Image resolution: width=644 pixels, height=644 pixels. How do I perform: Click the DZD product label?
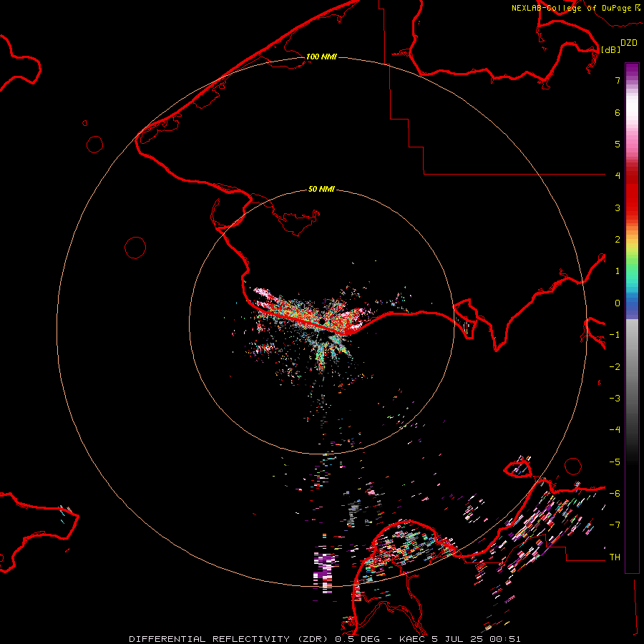click(x=629, y=43)
